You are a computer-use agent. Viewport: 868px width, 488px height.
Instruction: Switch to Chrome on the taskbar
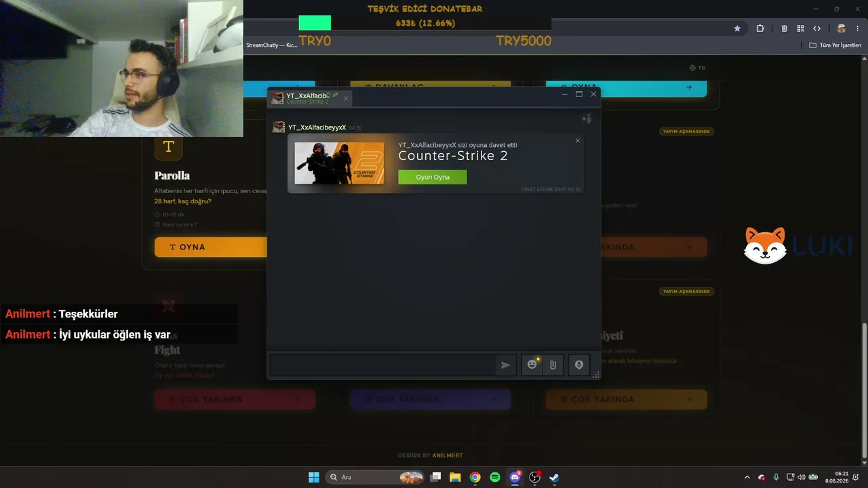point(475,477)
